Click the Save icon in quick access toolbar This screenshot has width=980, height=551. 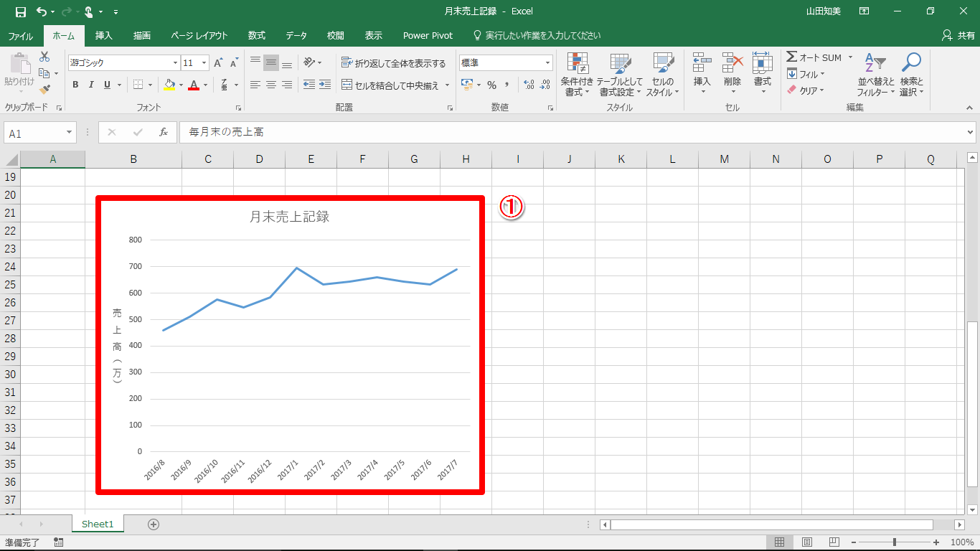click(x=20, y=11)
